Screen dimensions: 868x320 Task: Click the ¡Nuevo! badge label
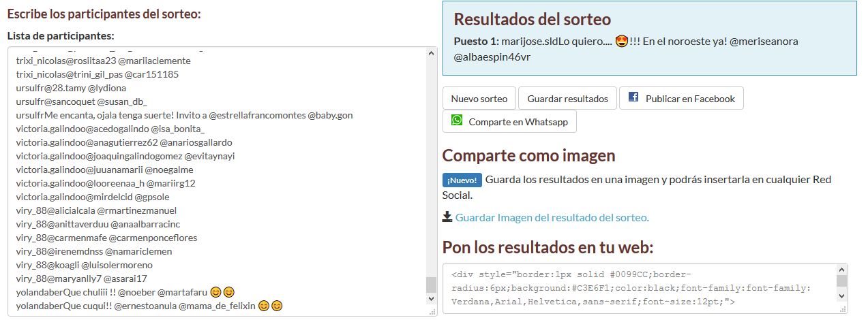click(462, 180)
